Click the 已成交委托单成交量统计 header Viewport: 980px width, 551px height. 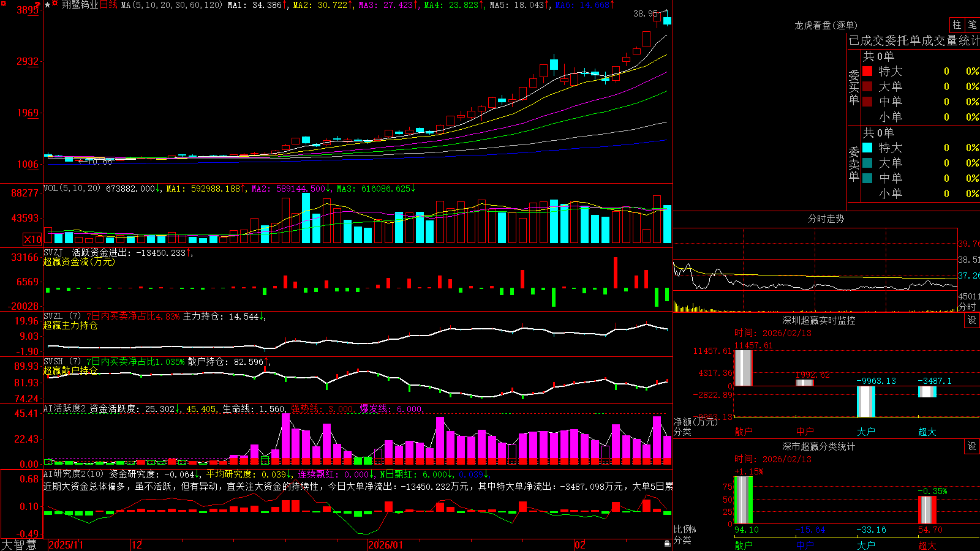[x=914, y=40]
